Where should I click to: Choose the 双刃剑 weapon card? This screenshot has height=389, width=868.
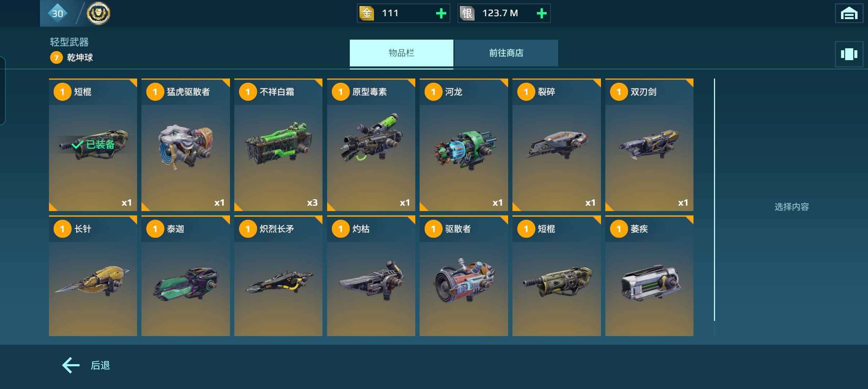(x=649, y=145)
